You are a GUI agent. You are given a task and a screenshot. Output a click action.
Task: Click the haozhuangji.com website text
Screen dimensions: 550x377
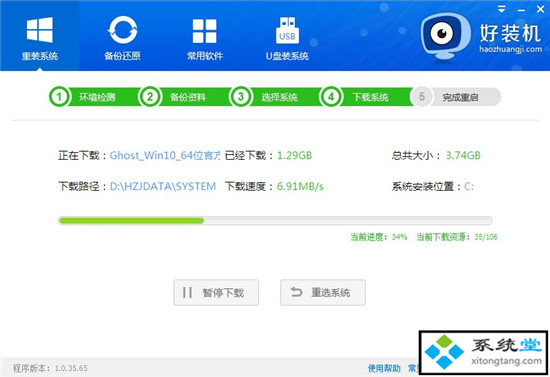[510, 49]
